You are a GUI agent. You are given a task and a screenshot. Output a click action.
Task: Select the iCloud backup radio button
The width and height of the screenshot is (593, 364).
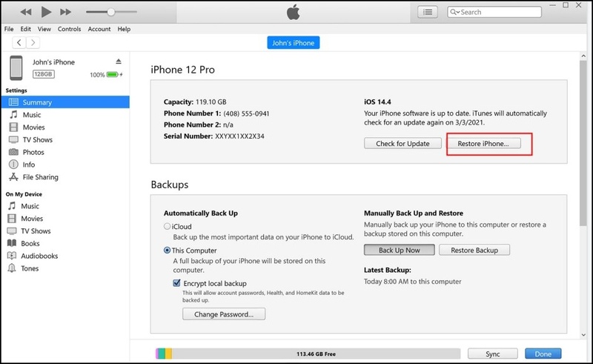167,226
